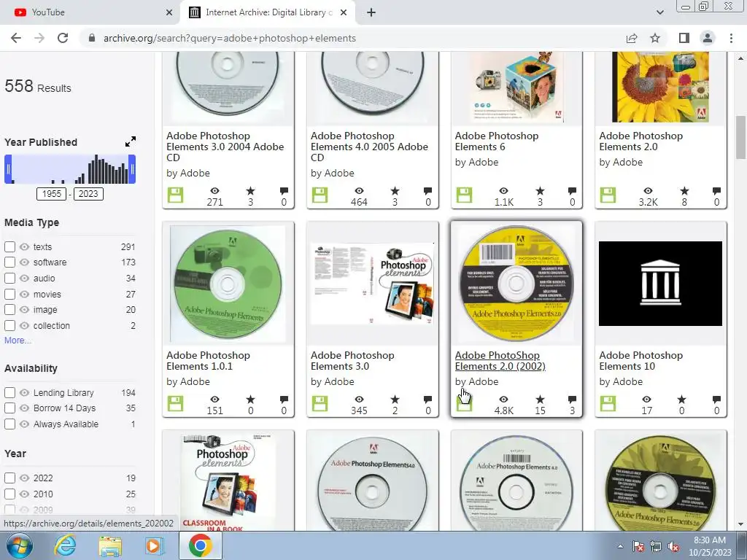Open Adobe PhotoShop Elements 2.0 (2002) link

point(500,360)
